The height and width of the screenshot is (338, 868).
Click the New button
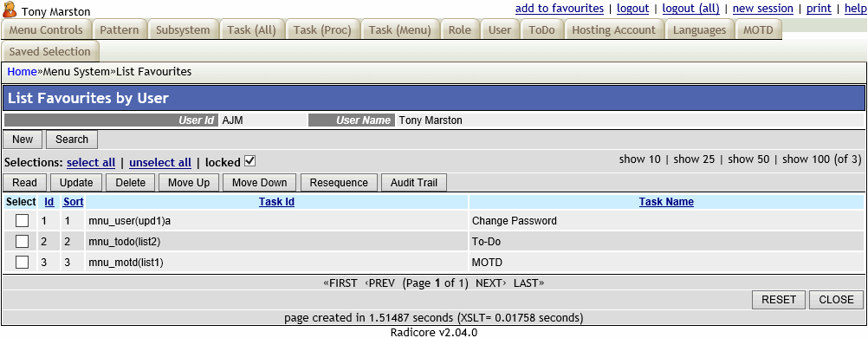23,140
